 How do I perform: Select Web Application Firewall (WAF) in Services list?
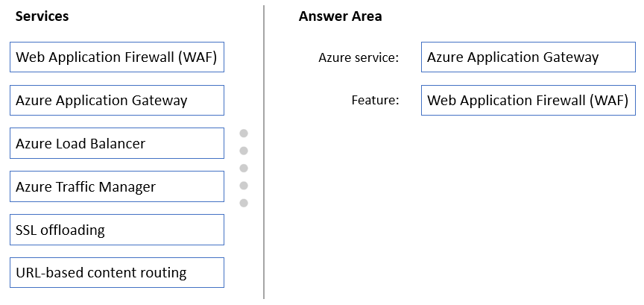117,57
